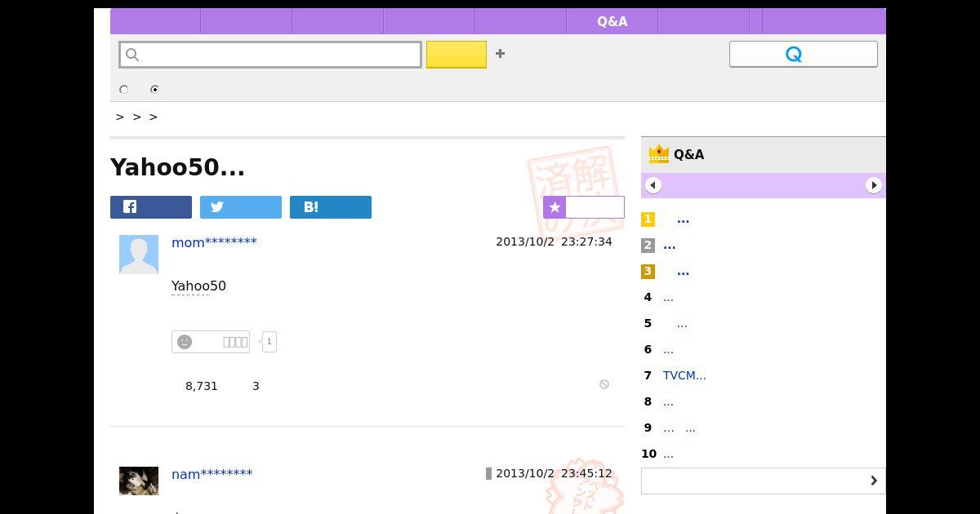Open ranking item number 3 link
Screen dimensions: 980x514
tap(684, 272)
